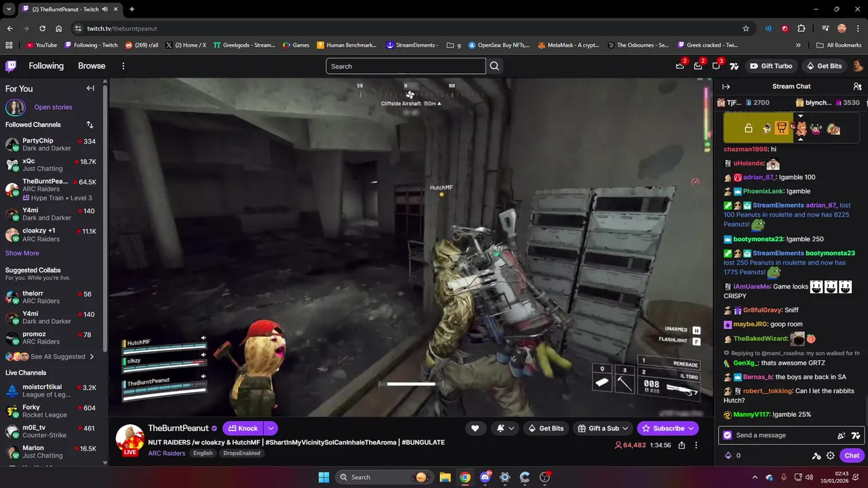This screenshot has height=488, width=868.
Task: Open the top nav three-dot menu
Action: coord(123,66)
